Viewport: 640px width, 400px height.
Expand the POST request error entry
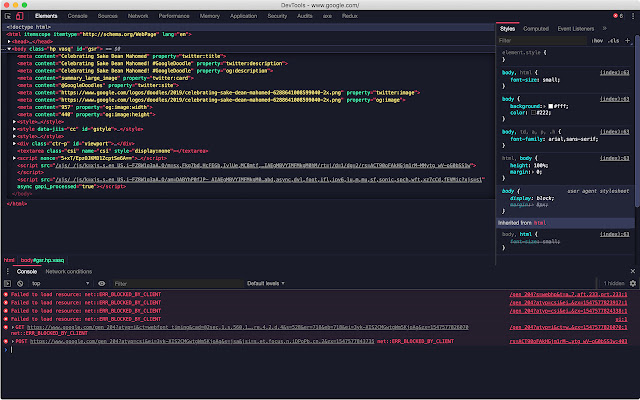(x=13, y=341)
